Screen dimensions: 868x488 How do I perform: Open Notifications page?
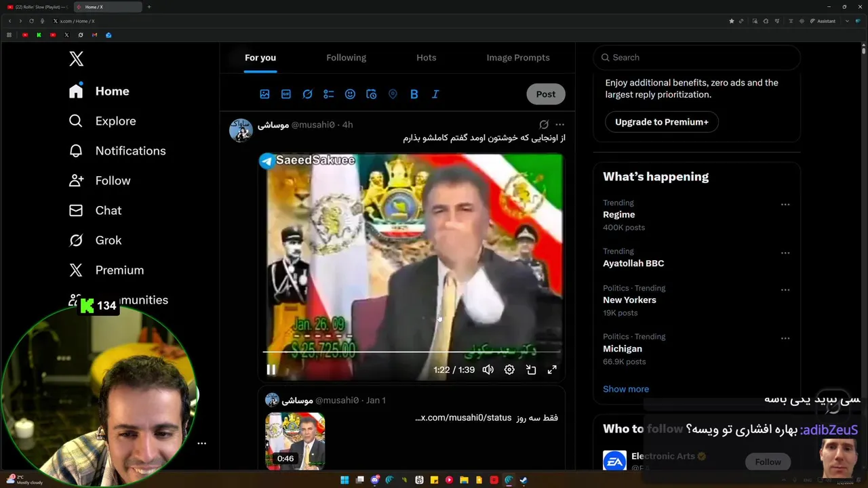tap(117, 150)
